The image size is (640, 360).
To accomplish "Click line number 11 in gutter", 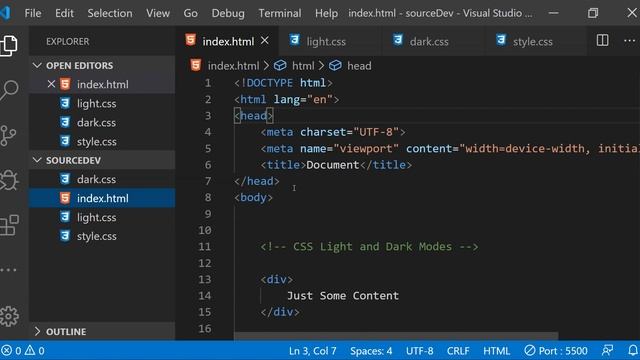I will tap(204, 247).
